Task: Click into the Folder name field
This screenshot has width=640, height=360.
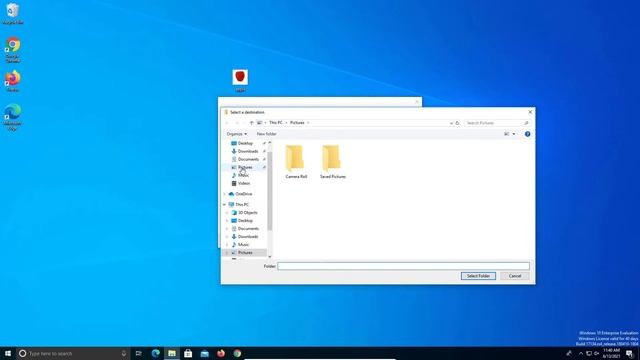Action: pyautogui.click(x=403, y=266)
